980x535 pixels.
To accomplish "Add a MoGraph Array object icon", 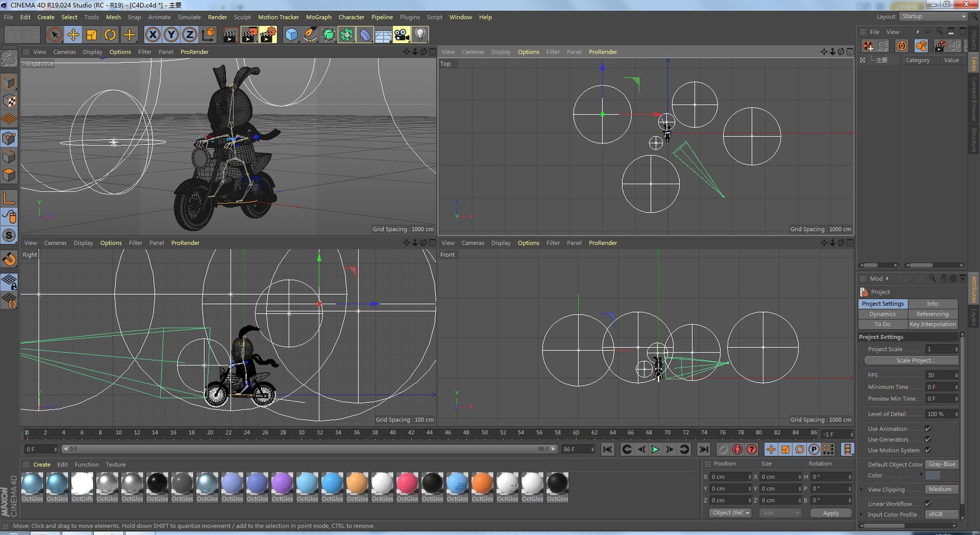I will pos(347,35).
